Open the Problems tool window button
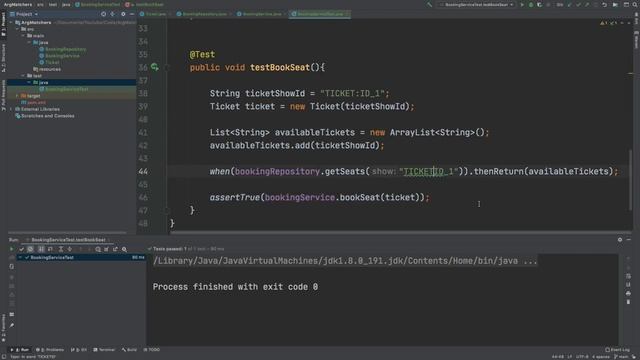The height and width of the screenshot is (360, 640). pyautogui.click(x=50, y=350)
